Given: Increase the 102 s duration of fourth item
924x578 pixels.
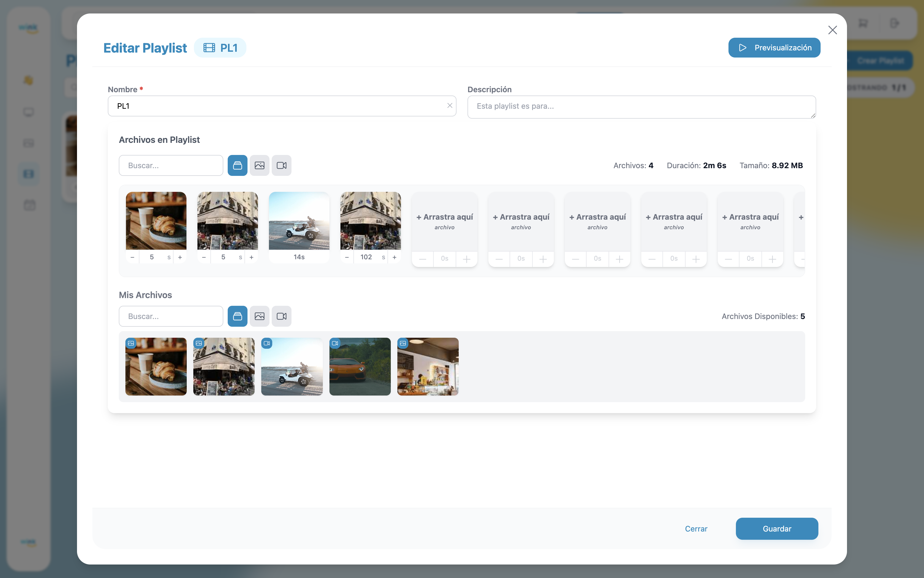Looking at the screenshot, I should pos(394,257).
